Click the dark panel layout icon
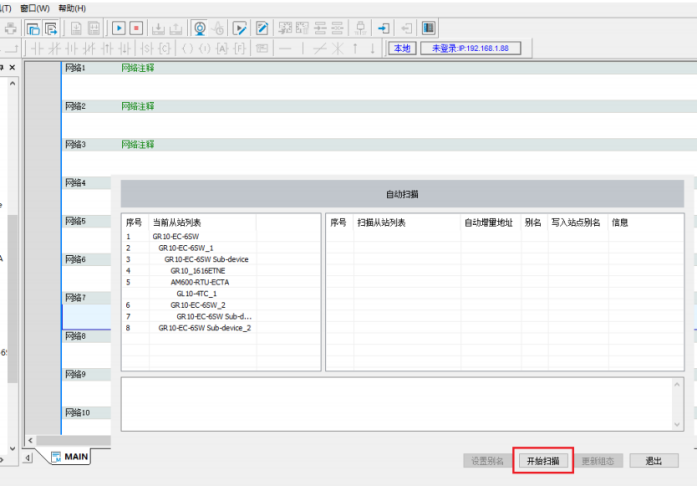The width and height of the screenshot is (698, 486). 429,28
